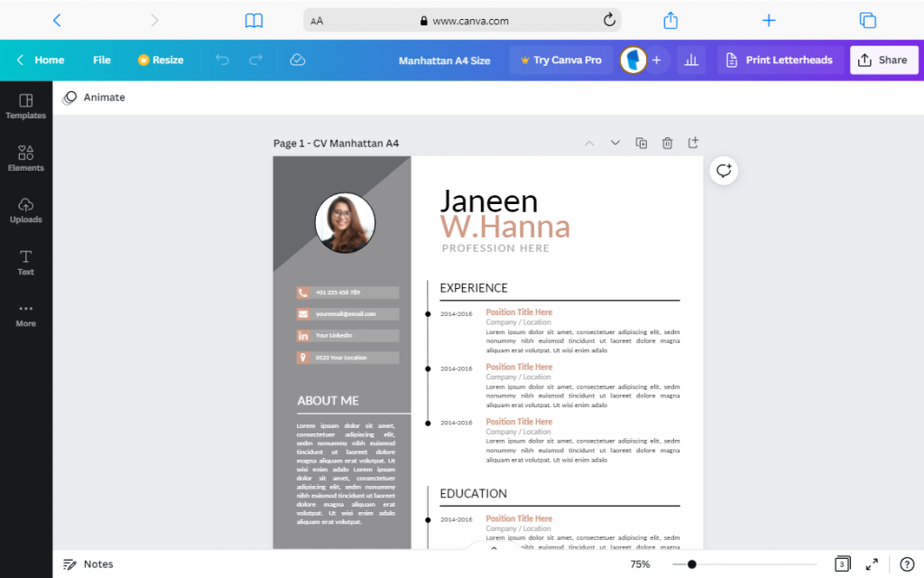Collapse page 1 with the up chevron
The width and height of the screenshot is (924, 578).
click(589, 143)
